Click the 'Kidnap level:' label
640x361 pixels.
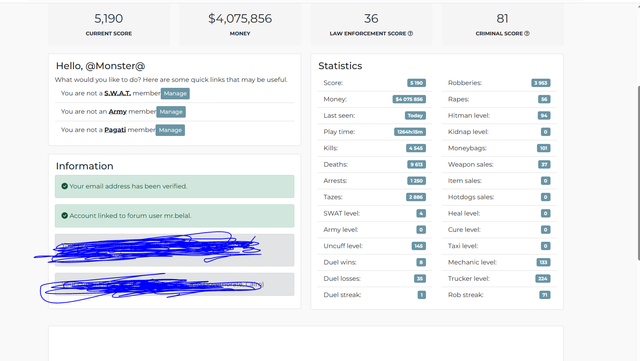468,132
